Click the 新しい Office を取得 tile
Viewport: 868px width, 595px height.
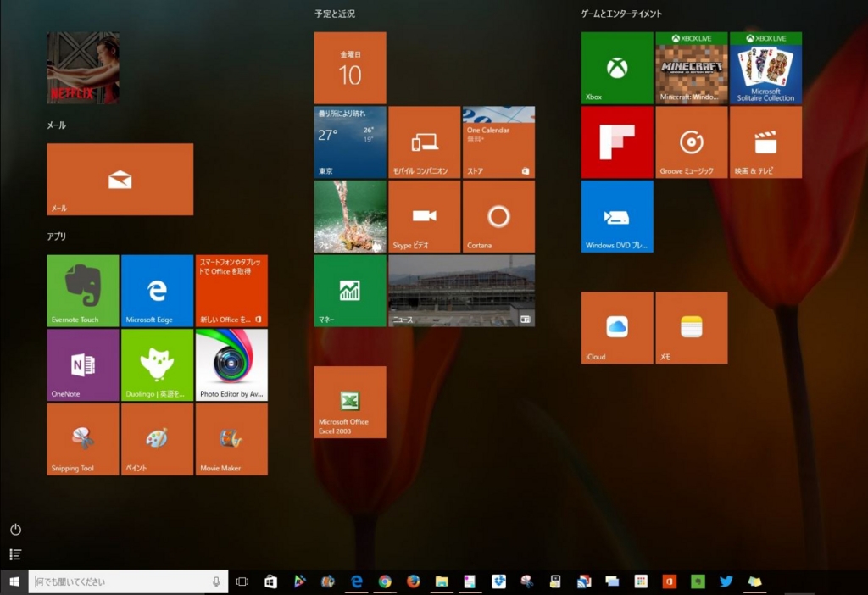tap(231, 291)
